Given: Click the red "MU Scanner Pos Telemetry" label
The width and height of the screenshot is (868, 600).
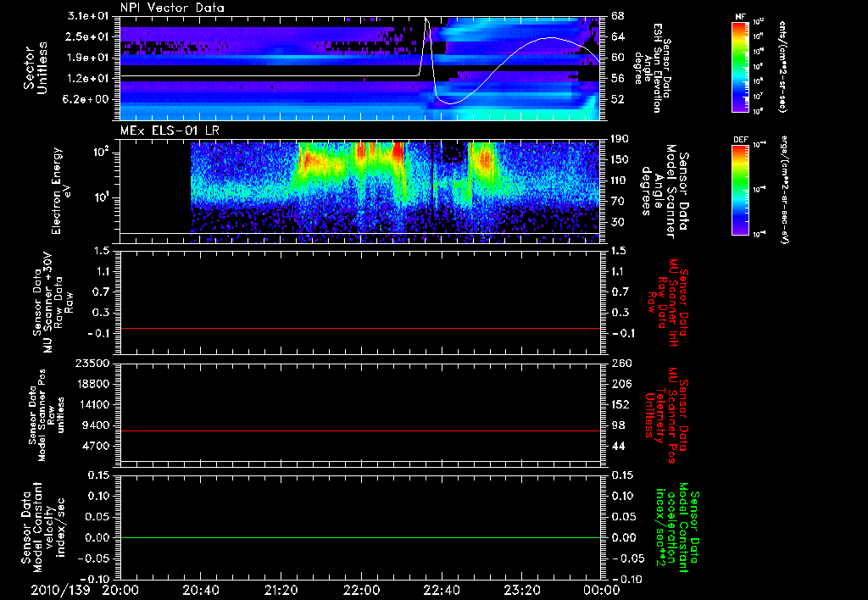Looking at the screenshot, I should pos(666,415).
